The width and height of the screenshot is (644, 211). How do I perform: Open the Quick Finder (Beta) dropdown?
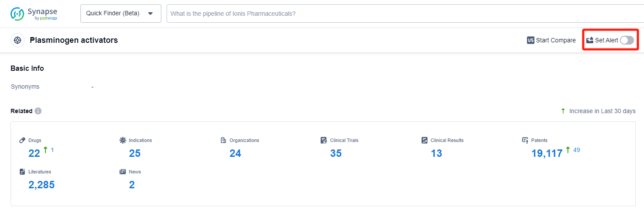[121, 14]
